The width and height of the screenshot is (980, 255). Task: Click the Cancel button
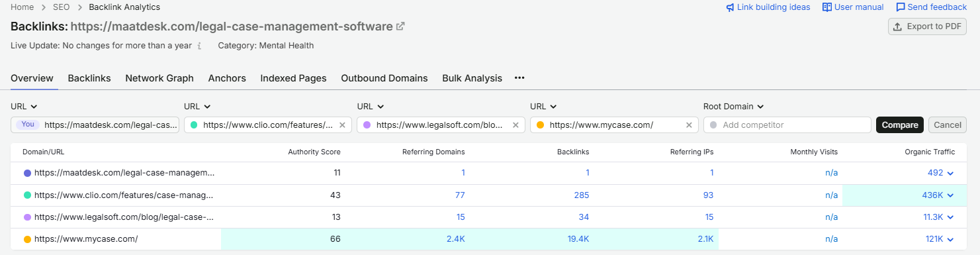948,125
